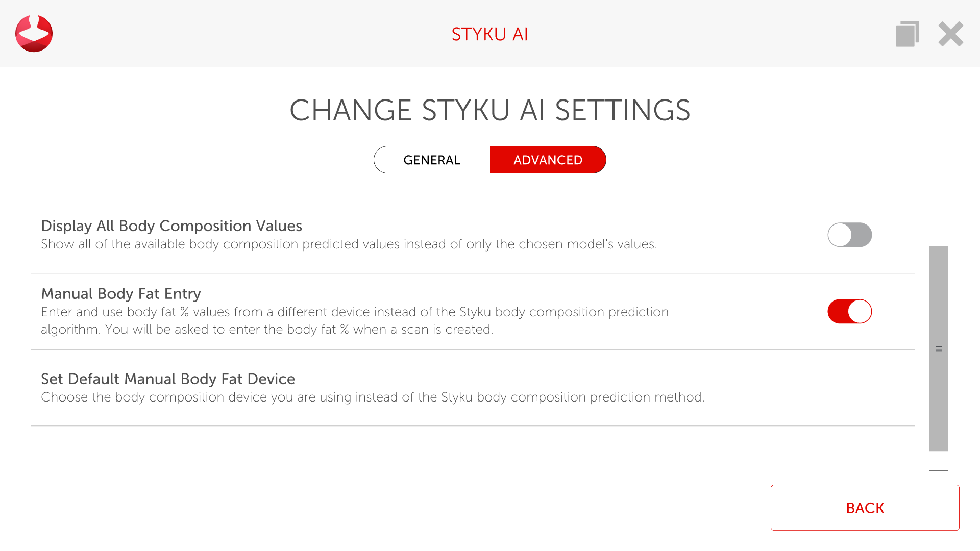Viewport: 980px width, 551px height.
Task: Enable Display All Body Composition Values toggle
Action: coord(849,235)
